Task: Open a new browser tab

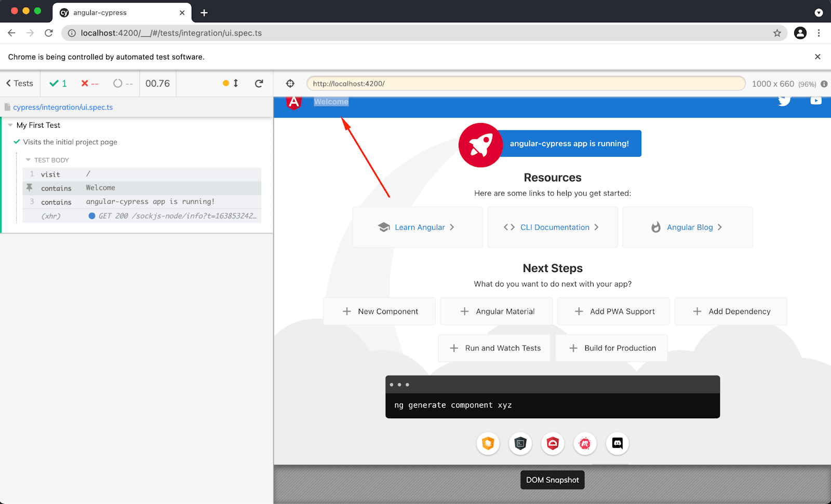Action: (204, 12)
